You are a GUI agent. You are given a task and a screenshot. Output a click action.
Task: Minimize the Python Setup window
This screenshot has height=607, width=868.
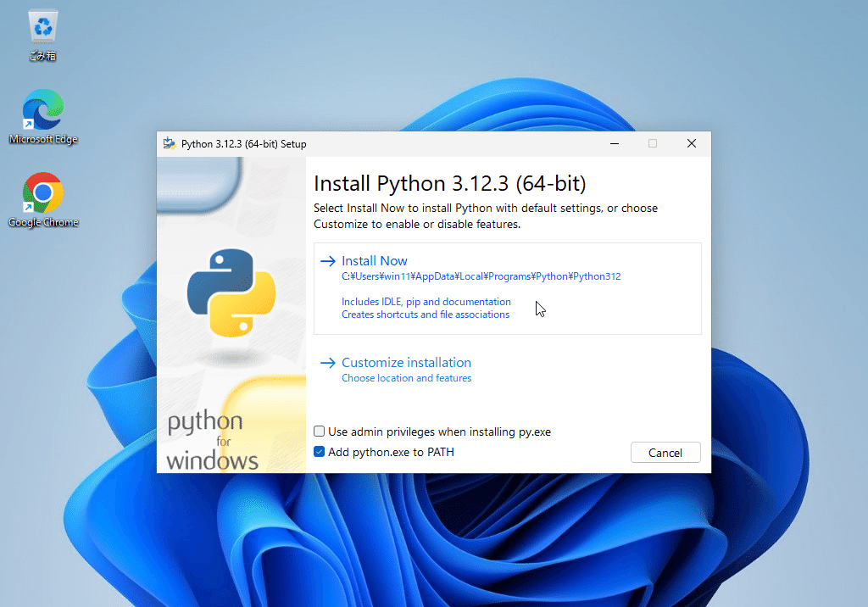point(615,143)
